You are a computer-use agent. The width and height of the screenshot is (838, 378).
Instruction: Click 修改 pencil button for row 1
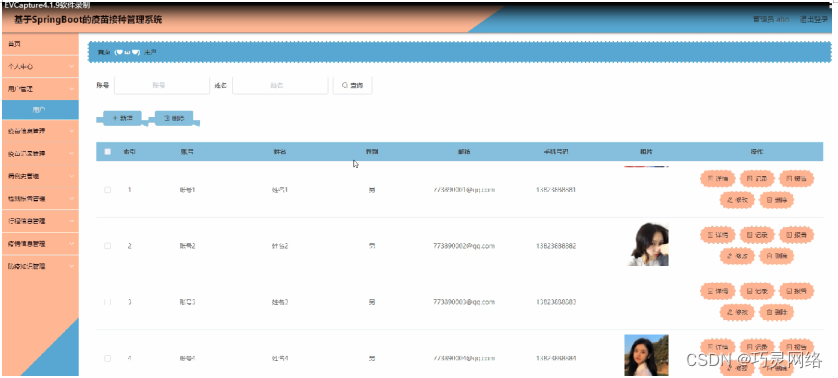(x=737, y=200)
